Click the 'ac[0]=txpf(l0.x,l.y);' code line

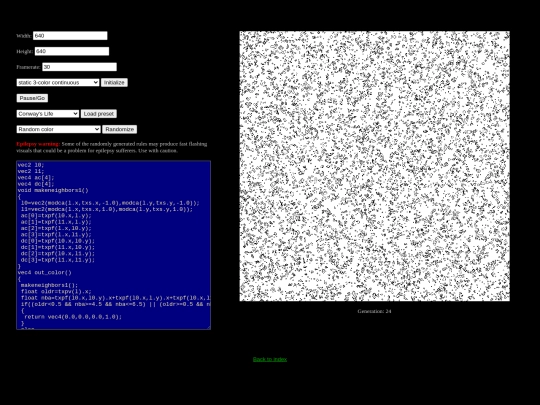pos(56,216)
